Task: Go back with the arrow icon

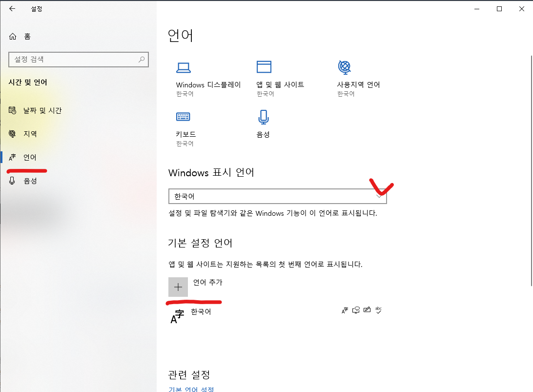Action: (x=12, y=9)
